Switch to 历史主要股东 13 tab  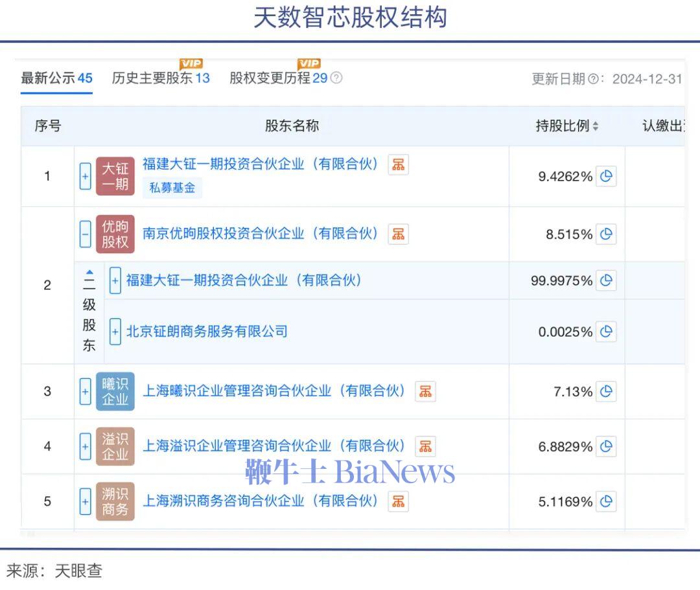coord(161,78)
